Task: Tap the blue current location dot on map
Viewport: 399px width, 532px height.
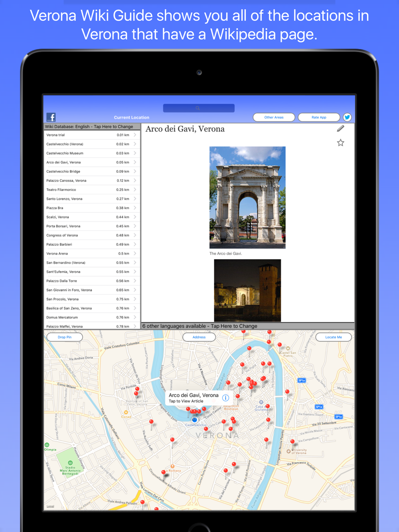Action: [194, 420]
